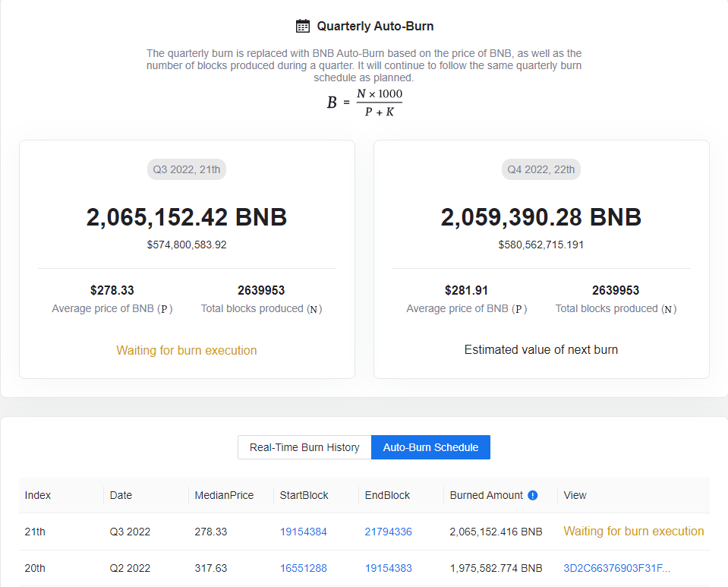View burn transaction 3D2C66376903F31F
The height and width of the screenshot is (587, 728).
pos(616,568)
